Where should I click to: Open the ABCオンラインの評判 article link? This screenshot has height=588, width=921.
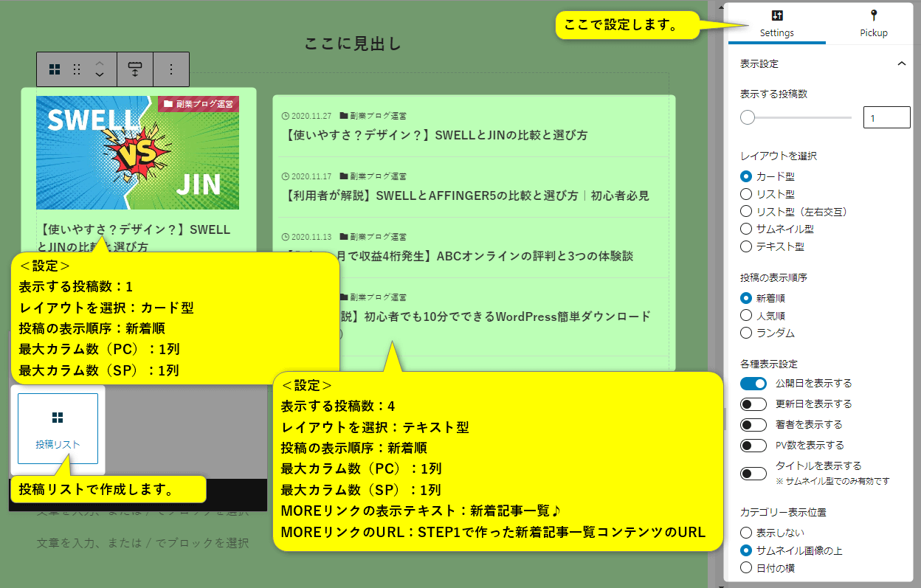487,257
